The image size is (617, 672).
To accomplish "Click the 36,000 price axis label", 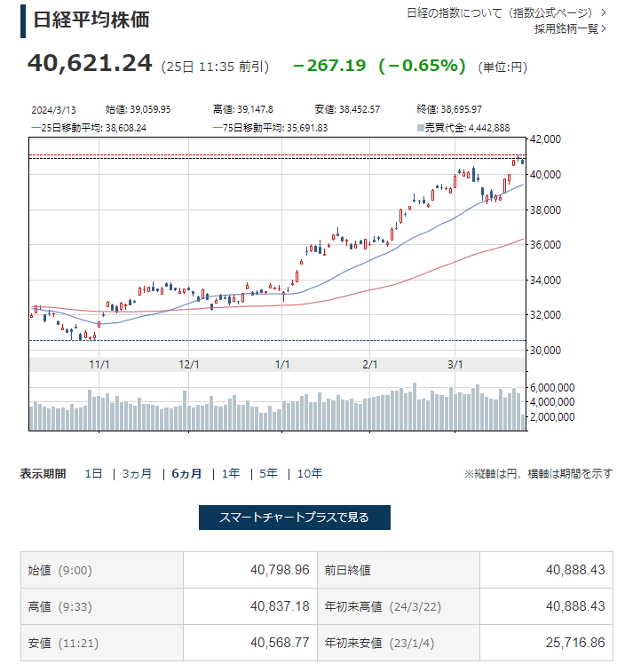I will click(545, 245).
